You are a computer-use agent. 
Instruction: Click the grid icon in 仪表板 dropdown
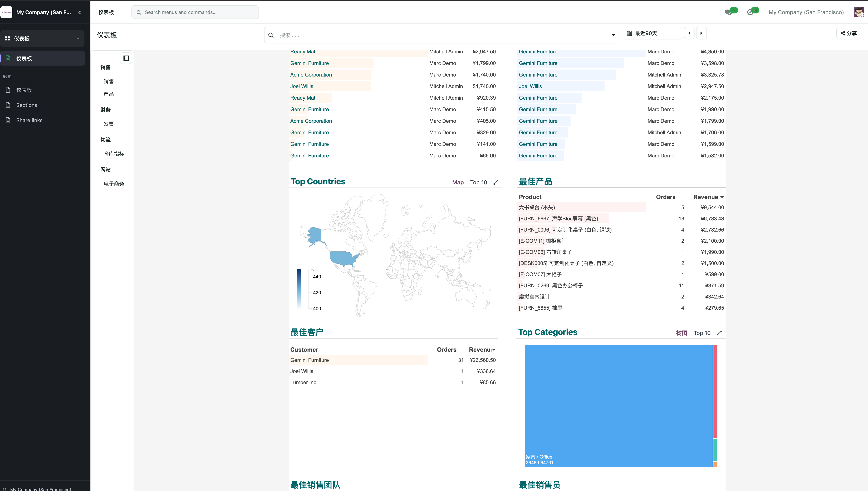pos(7,38)
